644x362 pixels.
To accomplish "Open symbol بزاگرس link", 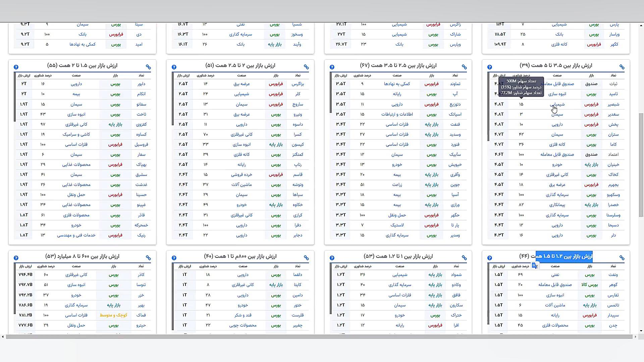I will tap(298, 84).
